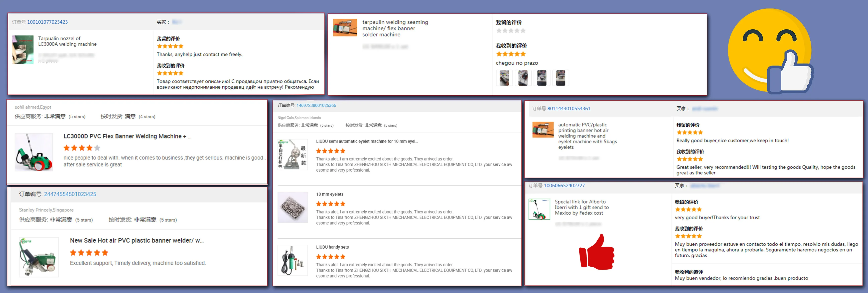Click the LIUDU handy sets product image
The height and width of the screenshot is (293, 868).
292,260
